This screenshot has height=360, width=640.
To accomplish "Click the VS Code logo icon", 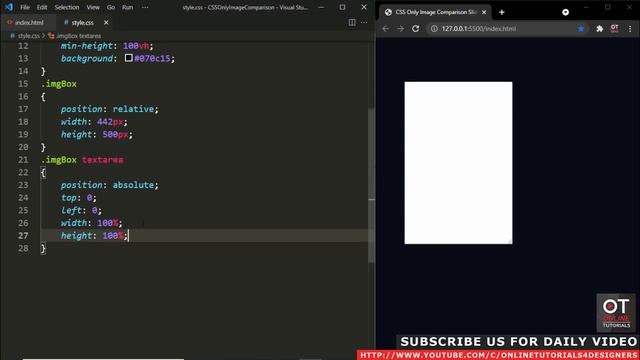I will point(9,7).
